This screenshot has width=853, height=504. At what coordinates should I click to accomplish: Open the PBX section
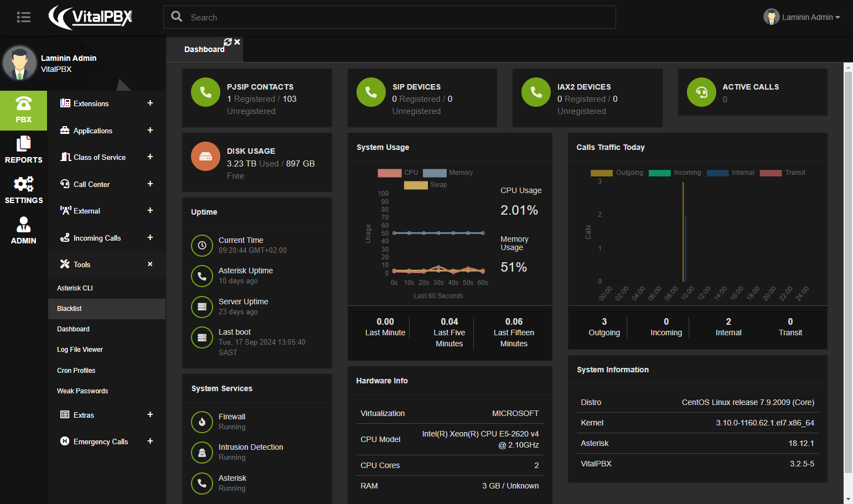[23, 110]
